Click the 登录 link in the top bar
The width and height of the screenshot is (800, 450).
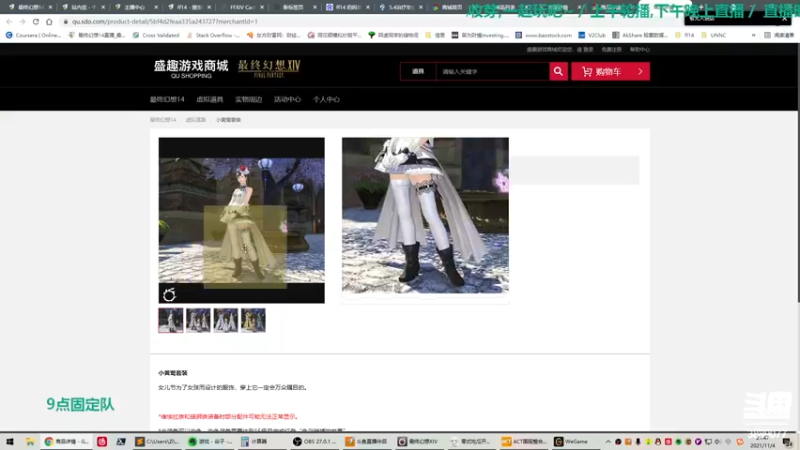(x=588, y=49)
